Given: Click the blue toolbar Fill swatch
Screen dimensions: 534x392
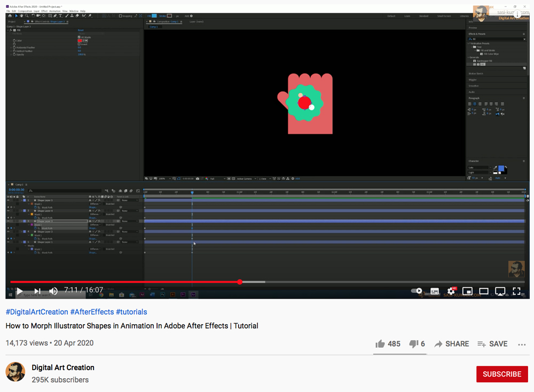Looking at the screenshot, I should click(x=154, y=16).
